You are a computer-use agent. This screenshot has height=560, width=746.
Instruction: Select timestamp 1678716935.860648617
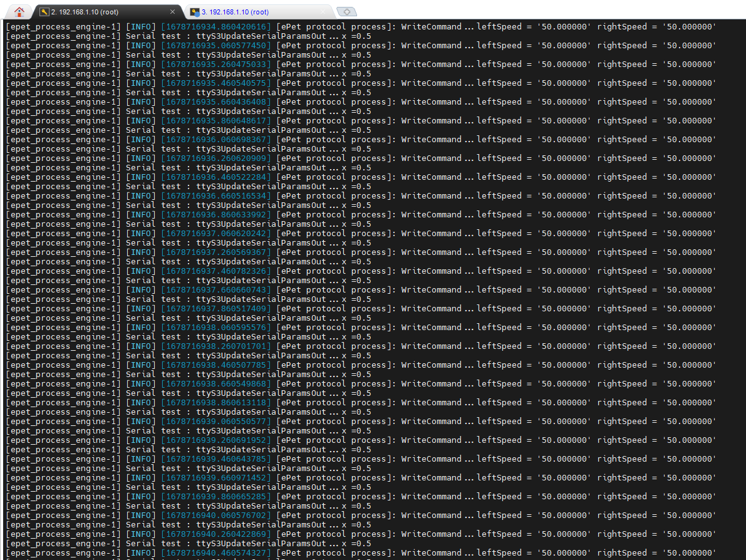click(216, 121)
